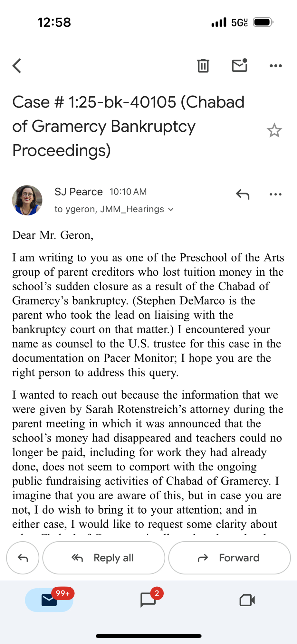Open the Chat tab with 2 notifications
Viewport: 297px width, 644px height.
pos(148,600)
